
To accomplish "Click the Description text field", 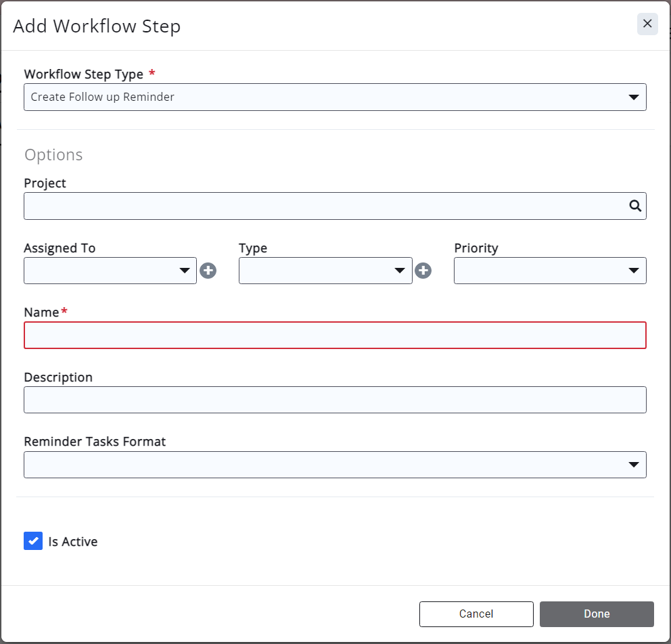I will click(335, 400).
